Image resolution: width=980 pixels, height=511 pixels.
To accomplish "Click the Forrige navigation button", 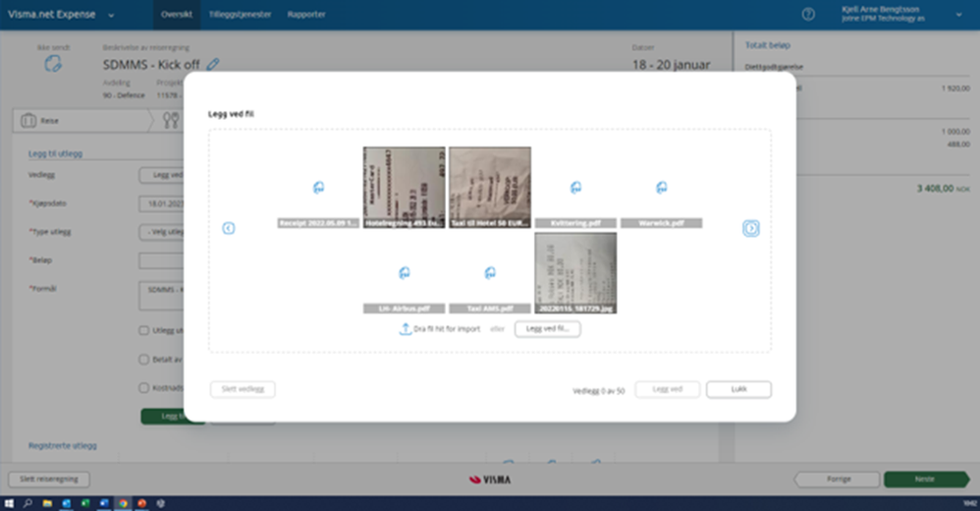I will click(838, 480).
